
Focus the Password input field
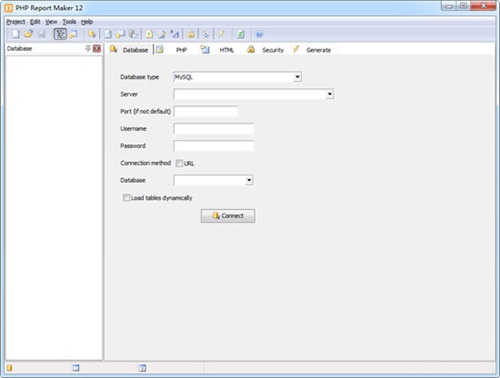(214, 146)
